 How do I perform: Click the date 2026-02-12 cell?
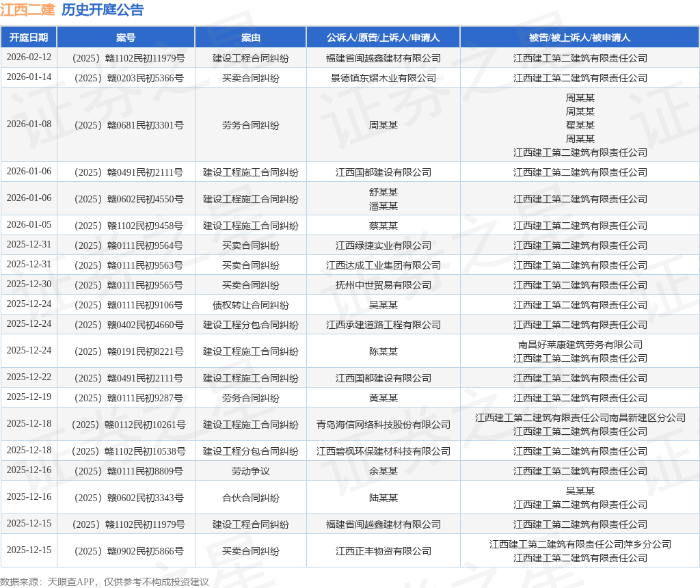pos(29,57)
